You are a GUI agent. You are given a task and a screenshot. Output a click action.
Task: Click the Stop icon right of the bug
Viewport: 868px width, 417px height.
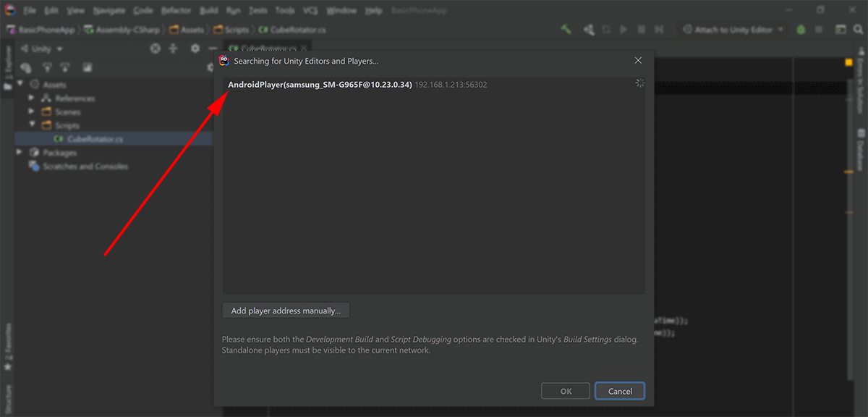point(819,30)
